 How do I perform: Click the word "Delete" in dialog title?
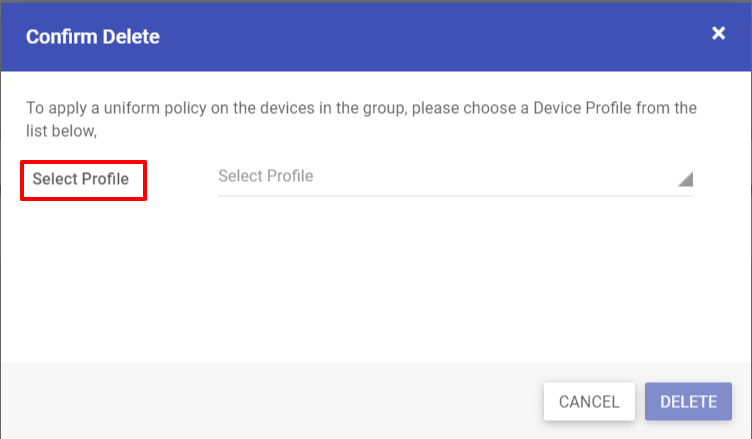pyautogui.click(x=131, y=37)
